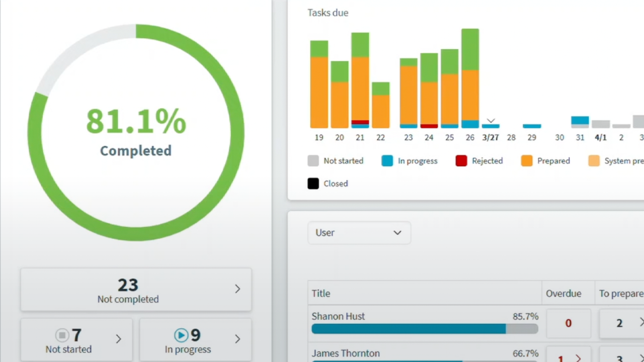This screenshot has height=362, width=644.
Task: Open the 23 Not completed card
Action: coord(136,290)
